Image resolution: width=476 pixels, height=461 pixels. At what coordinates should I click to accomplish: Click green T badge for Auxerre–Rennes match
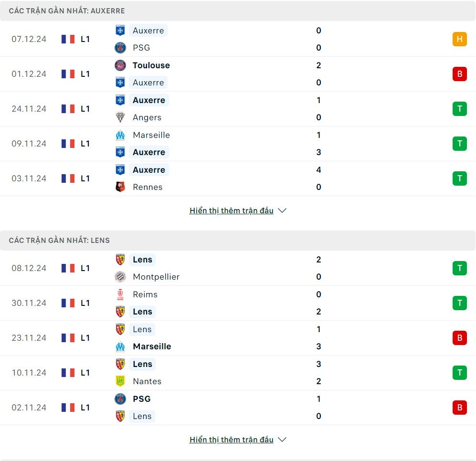[x=459, y=178]
